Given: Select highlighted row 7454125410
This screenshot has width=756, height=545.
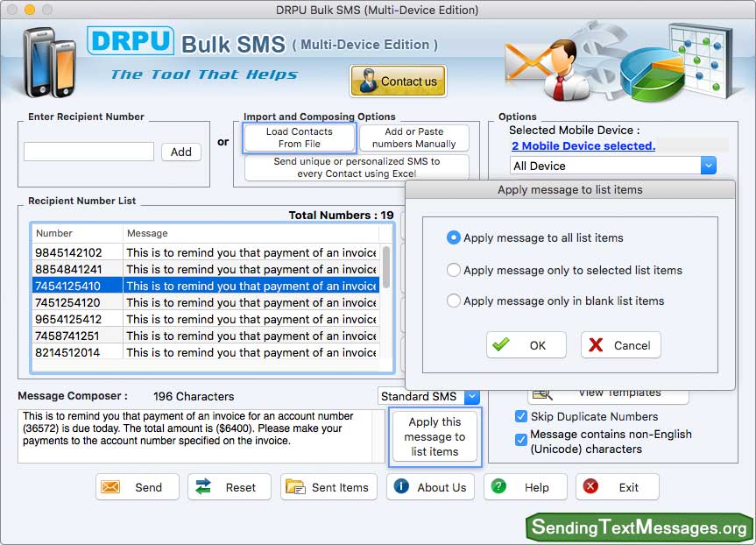Looking at the screenshot, I should [x=206, y=286].
